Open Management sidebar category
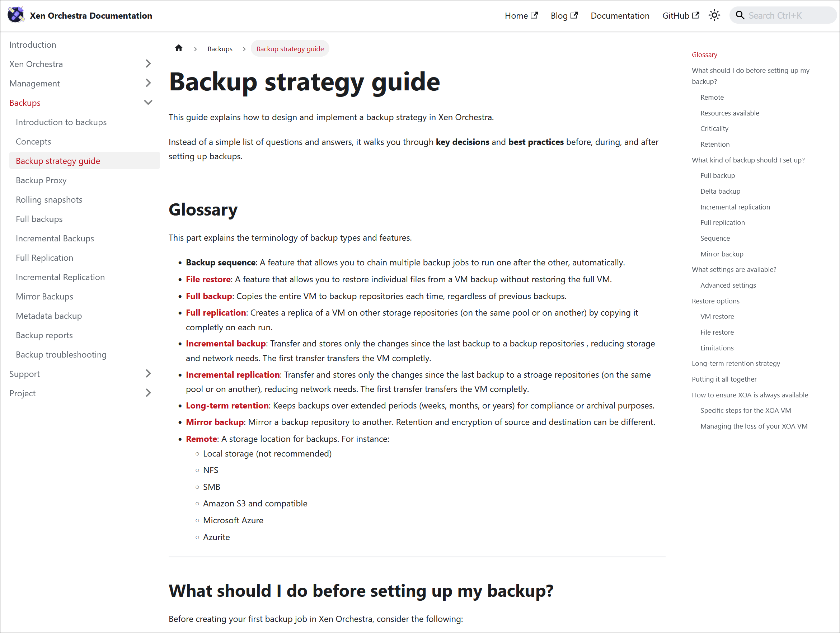 pos(34,84)
